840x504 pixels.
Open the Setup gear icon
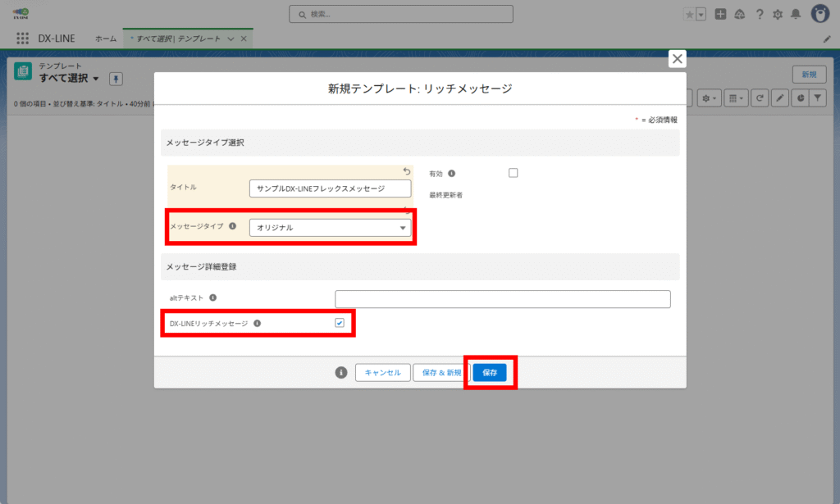[778, 14]
